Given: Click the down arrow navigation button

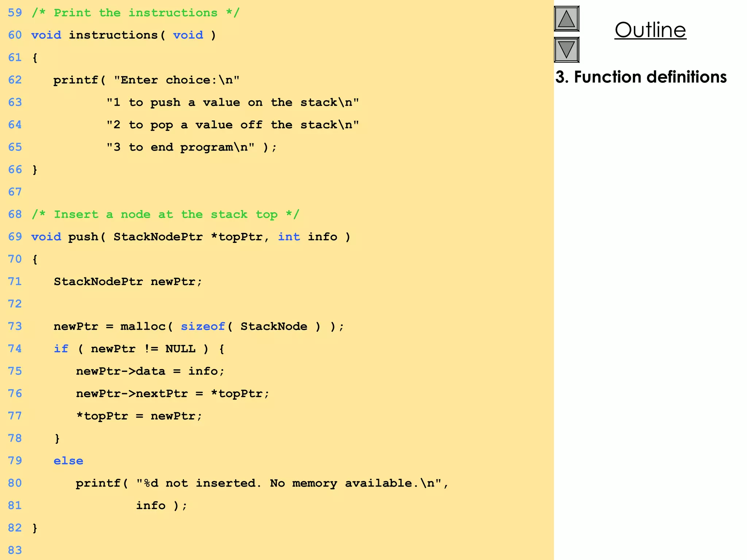Looking at the screenshot, I should click(x=566, y=50).
